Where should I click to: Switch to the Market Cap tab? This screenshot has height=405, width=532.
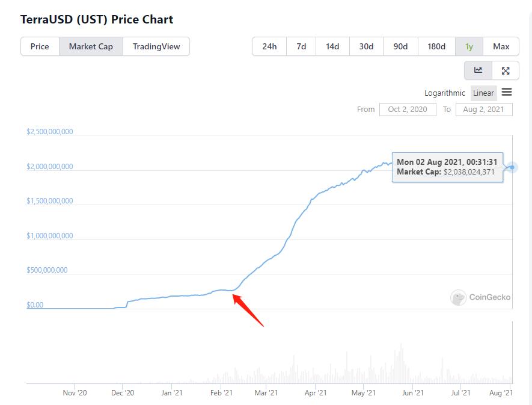tap(91, 46)
